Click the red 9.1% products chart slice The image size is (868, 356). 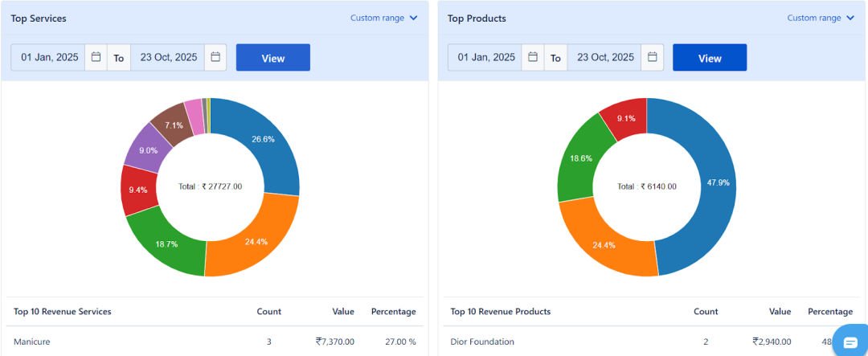coord(624,120)
